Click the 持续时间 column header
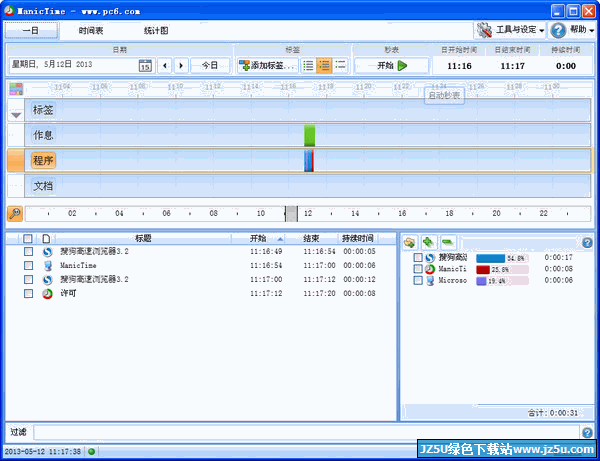Image resolution: width=600 pixels, height=461 pixels. click(x=358, y=239)
